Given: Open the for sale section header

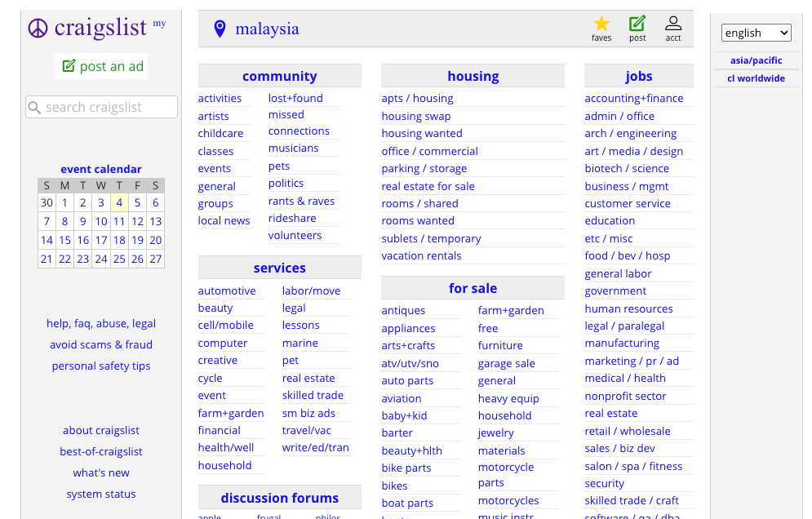Looking at the screenshot, I should coord(473,288).
